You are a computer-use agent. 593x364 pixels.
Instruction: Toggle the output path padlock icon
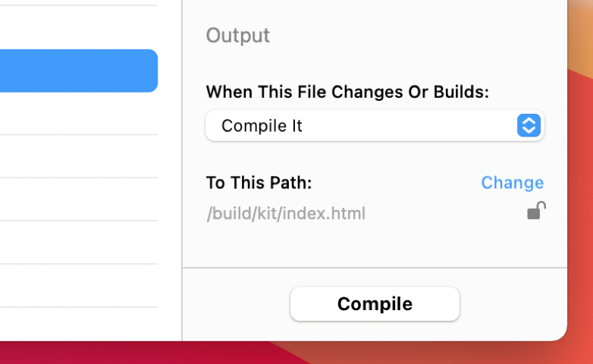point(536,210)
